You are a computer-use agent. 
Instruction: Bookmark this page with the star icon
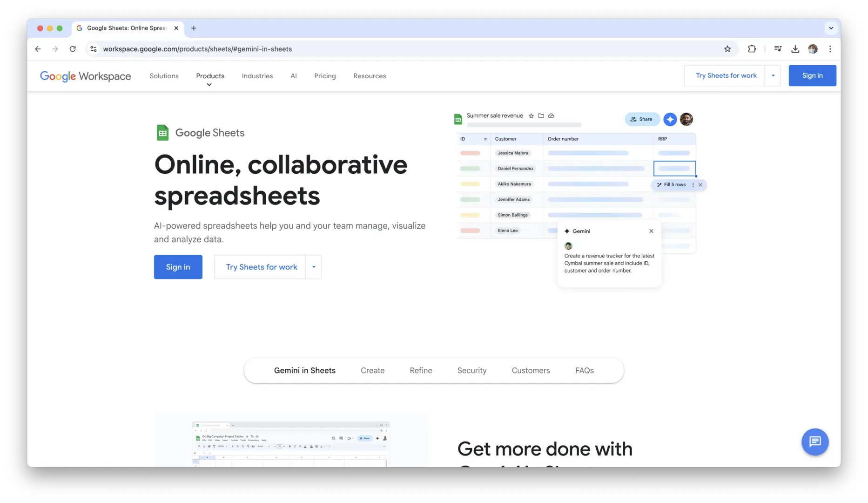[727, 49]
